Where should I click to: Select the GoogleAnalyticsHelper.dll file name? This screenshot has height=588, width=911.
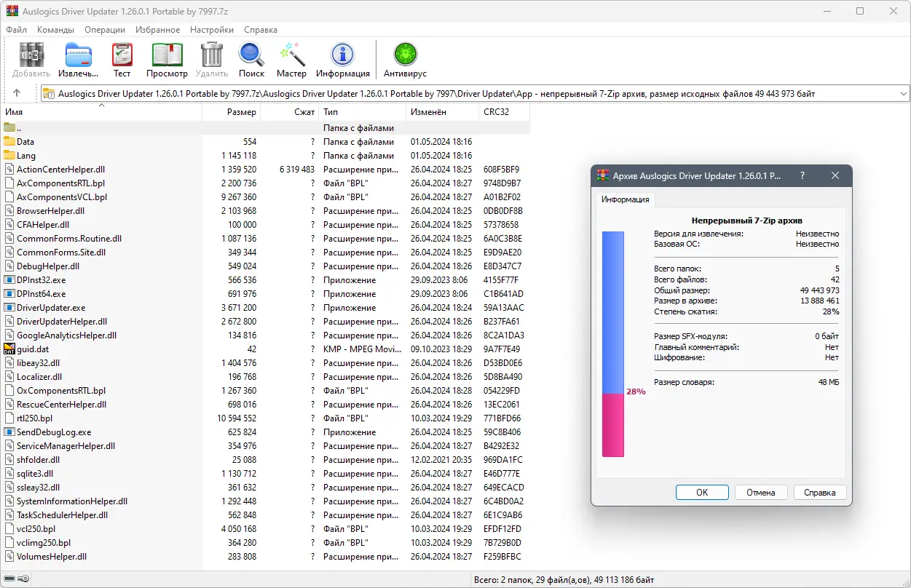point(67,335)
